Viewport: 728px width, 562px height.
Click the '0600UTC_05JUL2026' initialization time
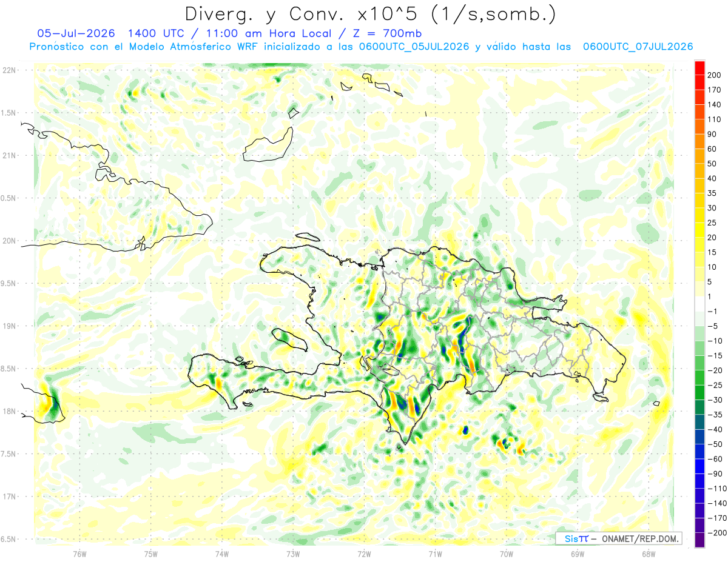click(414, 47)
